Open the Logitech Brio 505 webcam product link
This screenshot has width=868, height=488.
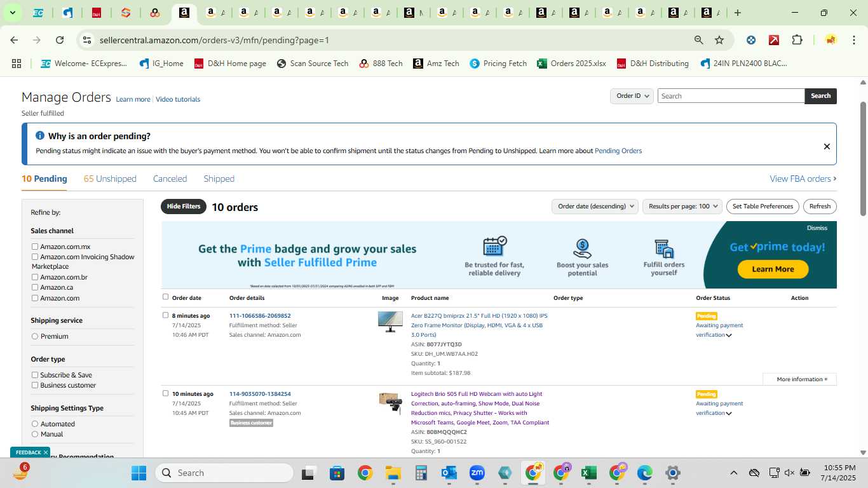480,408
